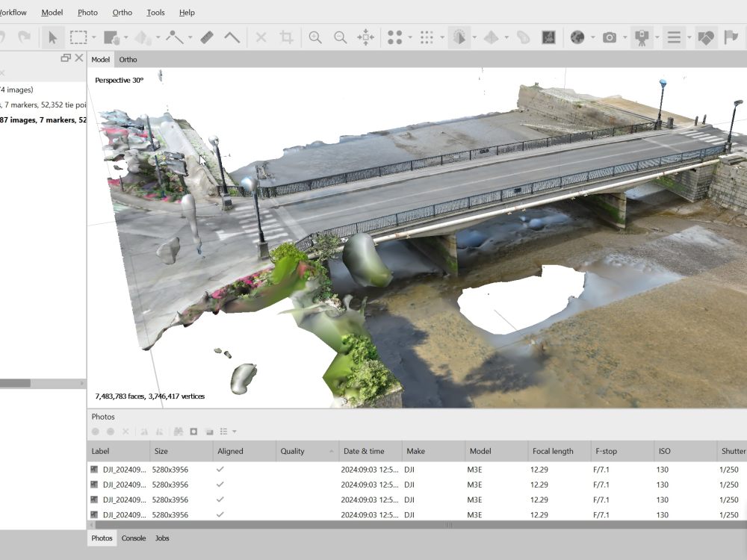747x560 pixels.
Task: Toggle the three-bar list icon
Action: [x=674, y=37]
